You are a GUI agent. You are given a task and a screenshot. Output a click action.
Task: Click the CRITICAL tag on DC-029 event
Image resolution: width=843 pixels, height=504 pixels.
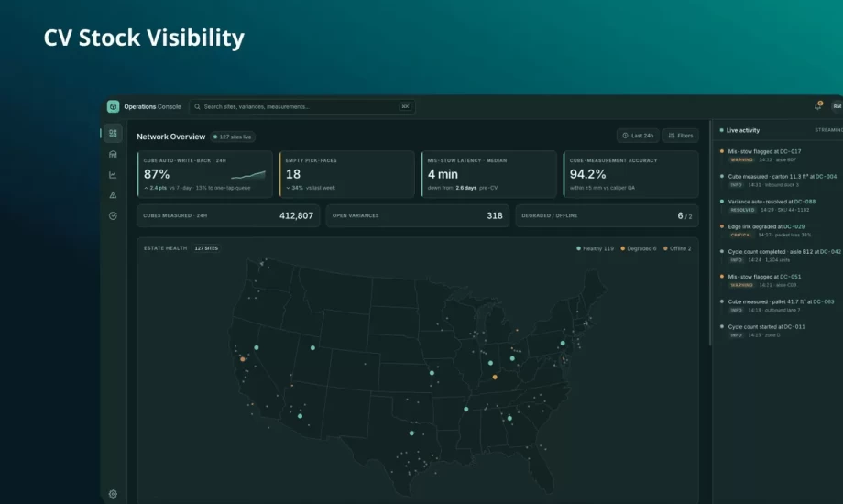(741, 236)
